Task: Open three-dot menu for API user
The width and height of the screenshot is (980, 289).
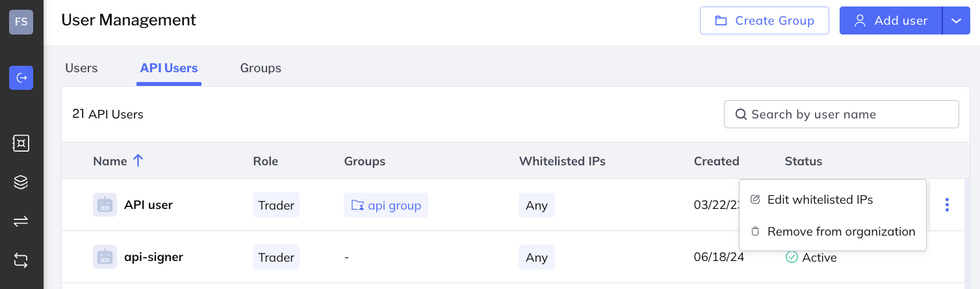Action: pos(947,205)
